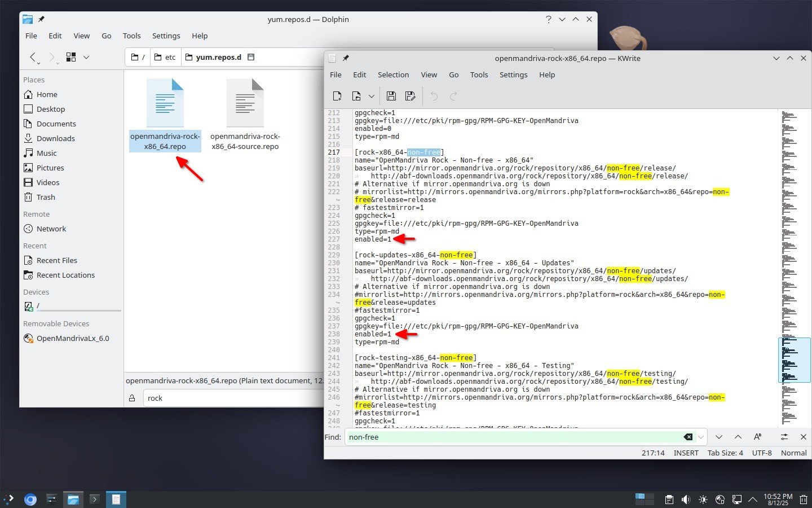Open the Dolphin view mode dropdown arrow
Viewport: 812px width, 508px height.
[86, 57]
